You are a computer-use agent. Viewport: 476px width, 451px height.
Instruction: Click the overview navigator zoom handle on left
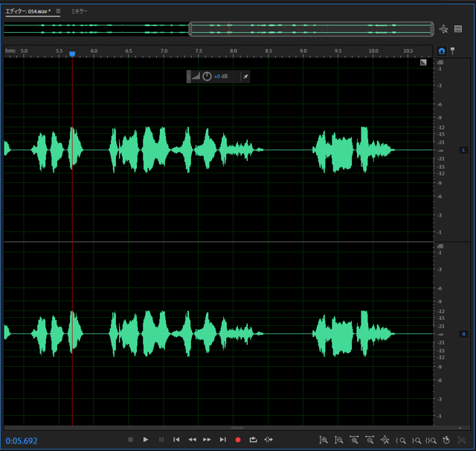[190, 29]
